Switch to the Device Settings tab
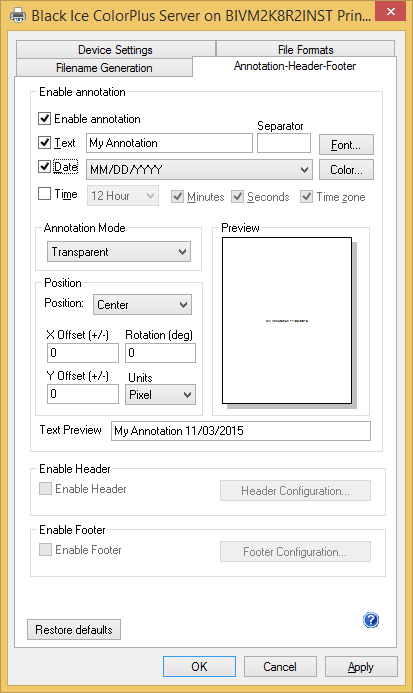 pyautogui.click(x=115, y=50)
